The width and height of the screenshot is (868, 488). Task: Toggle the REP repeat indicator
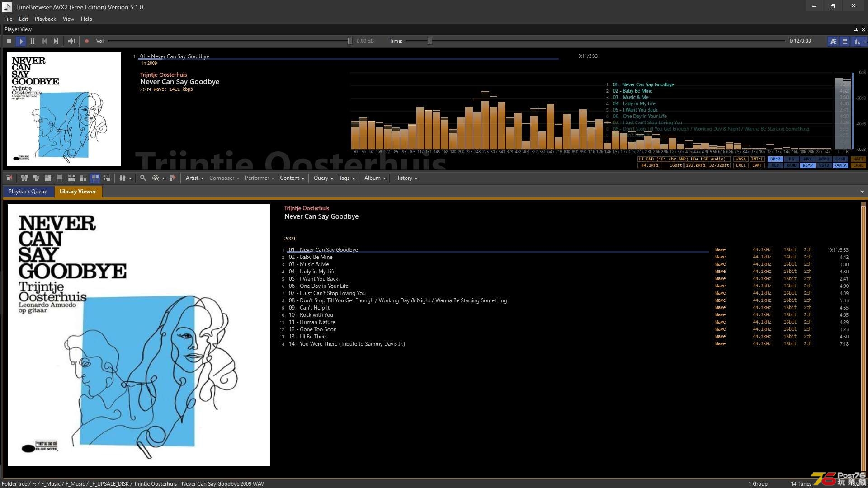pos(775,165)
